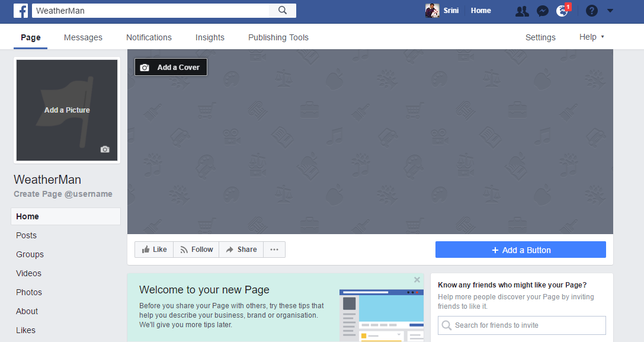Expand the account dropdown arrow in top bar
The height and width of the screenshot is (342, 644).
pyautogui.click(x=610, y=11)
